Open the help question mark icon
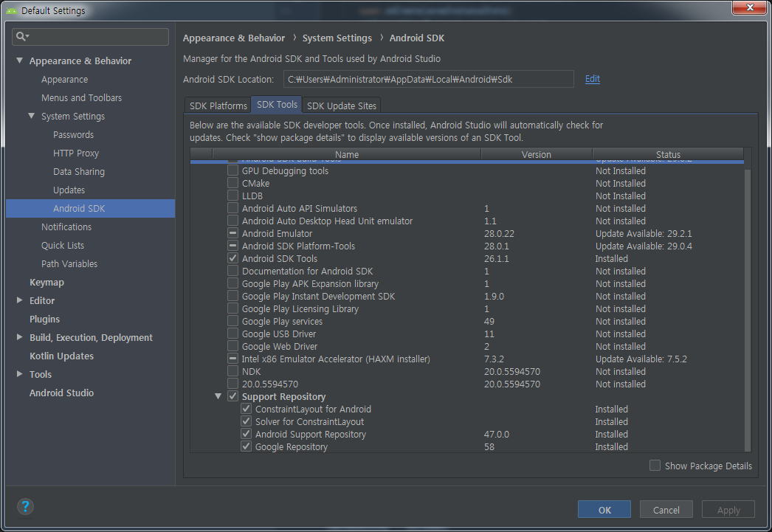The image size is (772, 532). coord(25,506)
